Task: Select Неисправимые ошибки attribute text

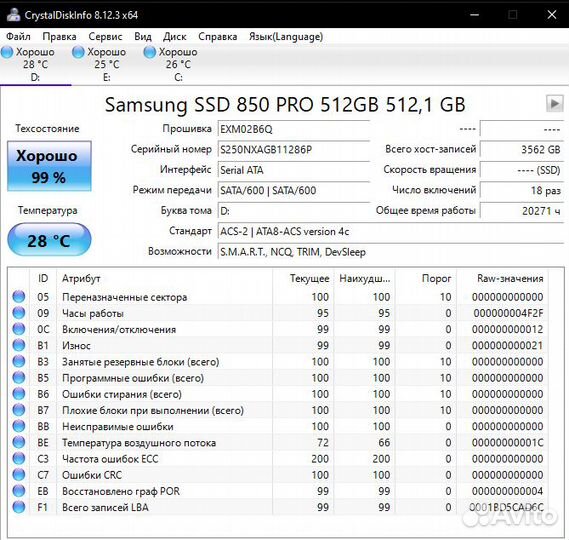Action: point(118,426)
